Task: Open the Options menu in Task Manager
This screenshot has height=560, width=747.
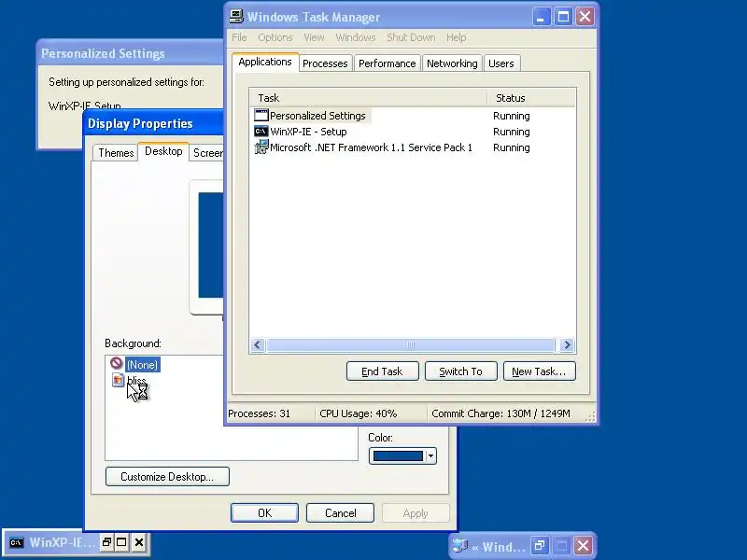Action: tap(275, 37)
